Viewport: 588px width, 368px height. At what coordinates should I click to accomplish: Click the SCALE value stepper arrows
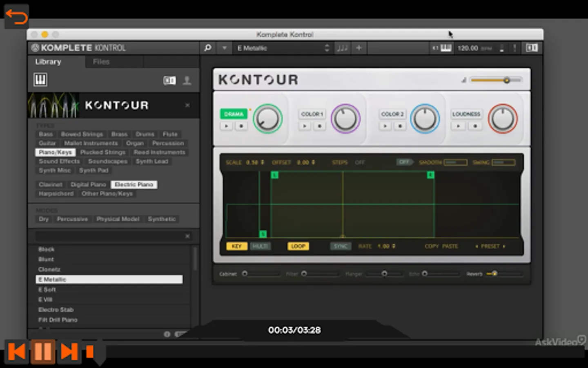tap(262, 162)
